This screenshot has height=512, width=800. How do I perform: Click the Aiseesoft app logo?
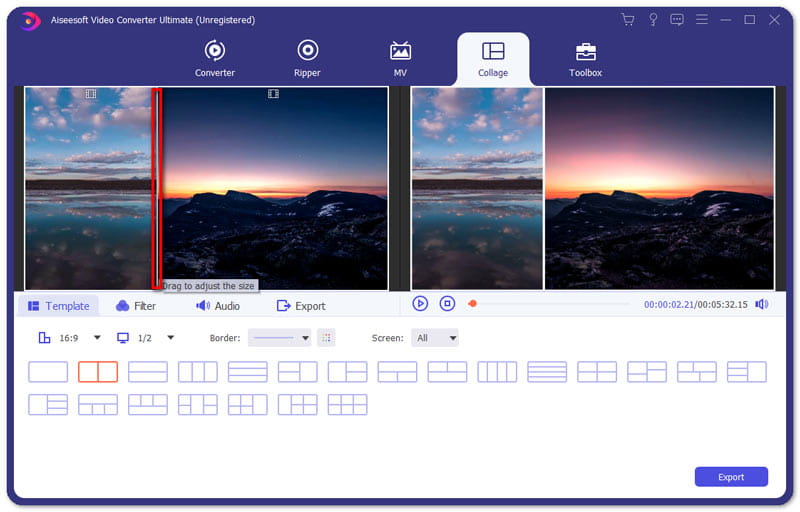[31, 20]
